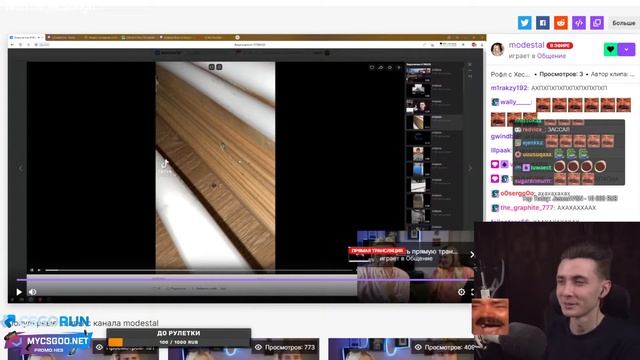Click the back arrow in the captured browser
Screen dimensions: 640x360
click(x=12, y=44)
